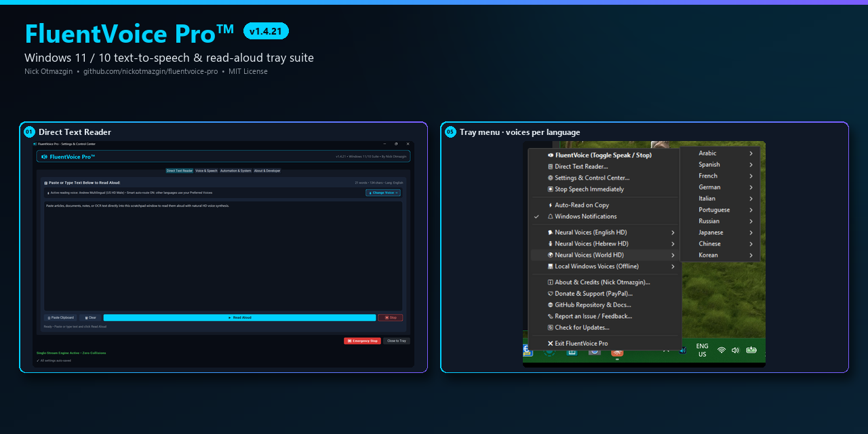Click the Report an Issue / Feedback icon
Viewport: 868px width, 434px height.
(x=551, y=316)
